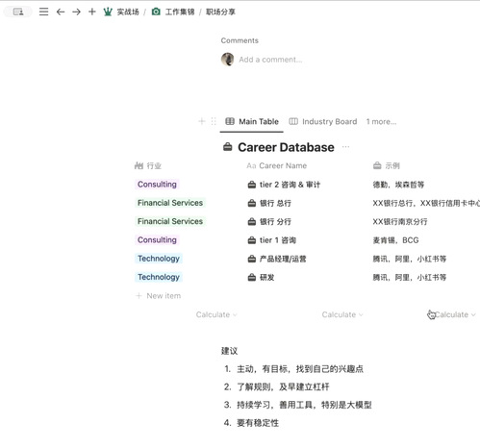The width and height of the screenshot is (480, 448).
Task: Open the Calculate dropdown under 行业 column
Action: pyautogui.click(x=216, y=314)
